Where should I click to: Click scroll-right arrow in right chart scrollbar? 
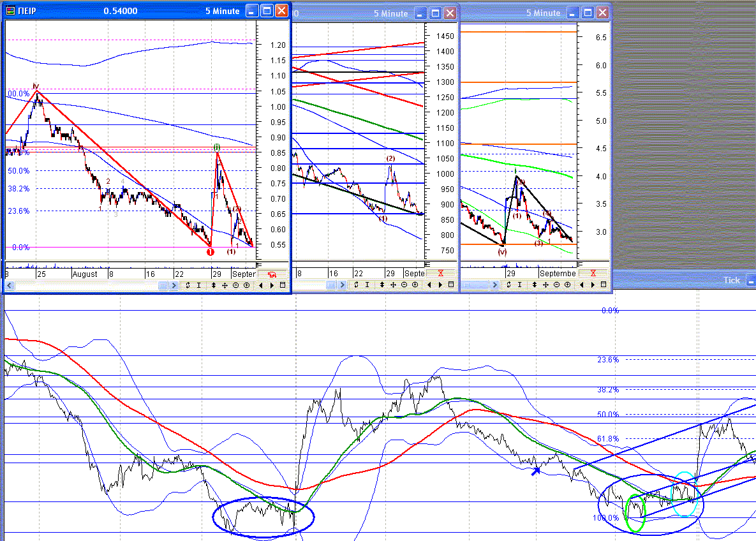coord(494,285)
